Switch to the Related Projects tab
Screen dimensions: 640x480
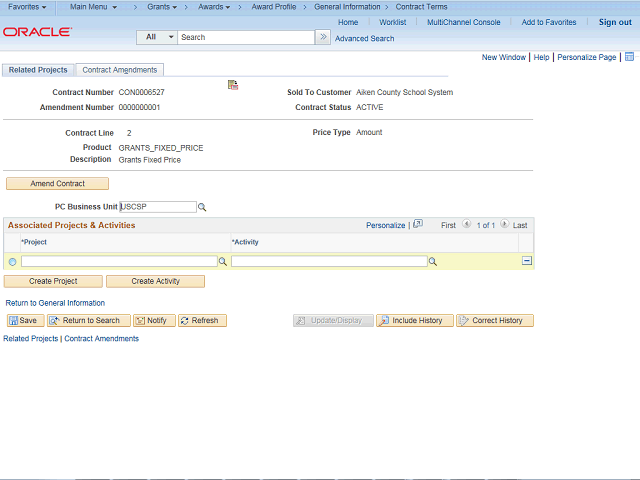pyautogui.click(x=38, y=70)
